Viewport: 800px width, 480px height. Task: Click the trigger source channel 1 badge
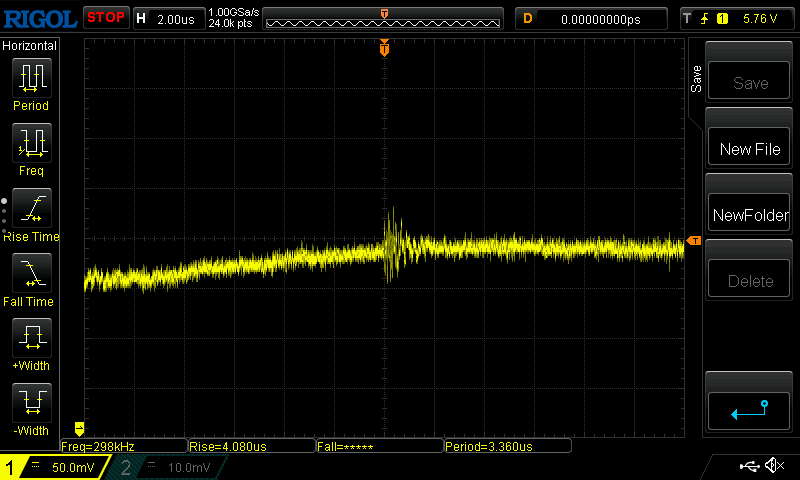[722, 19]
